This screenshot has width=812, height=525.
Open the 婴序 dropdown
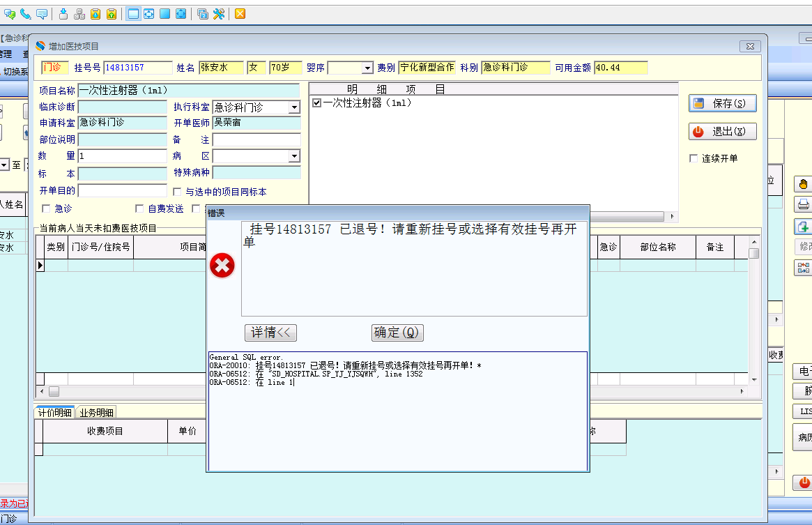(x=367, y=68)
